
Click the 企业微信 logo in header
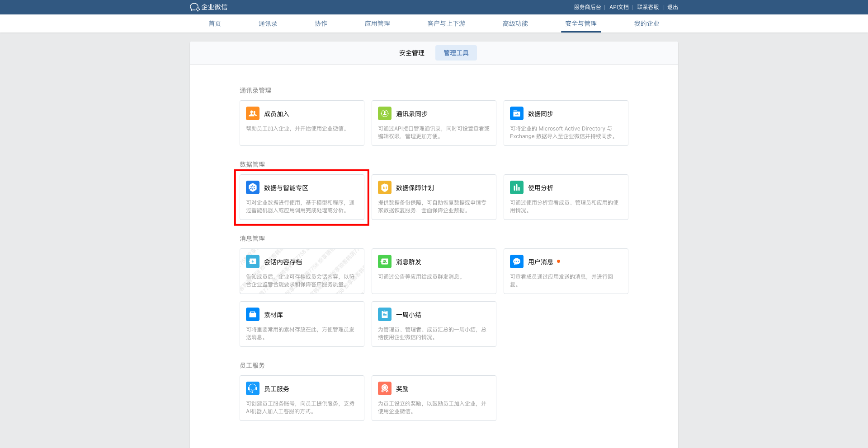[209, 7]
